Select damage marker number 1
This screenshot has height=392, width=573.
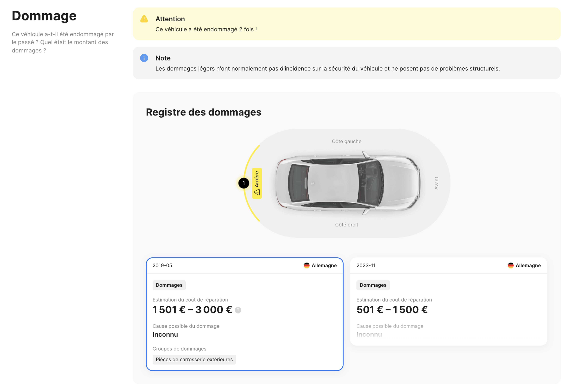coord(244,183)
